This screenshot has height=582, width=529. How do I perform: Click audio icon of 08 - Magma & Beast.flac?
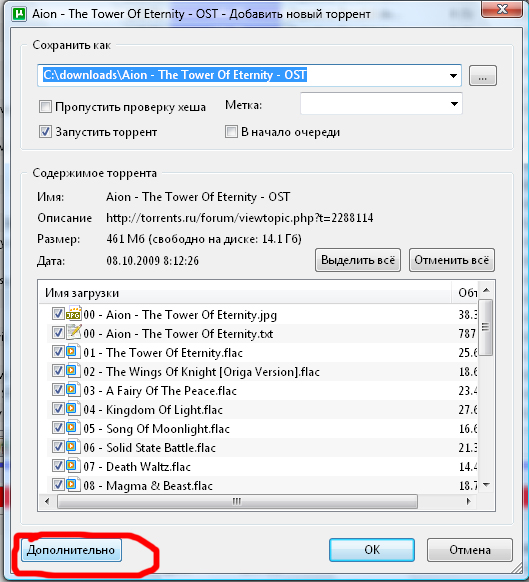pyautogui.click(x=73, y=484)
